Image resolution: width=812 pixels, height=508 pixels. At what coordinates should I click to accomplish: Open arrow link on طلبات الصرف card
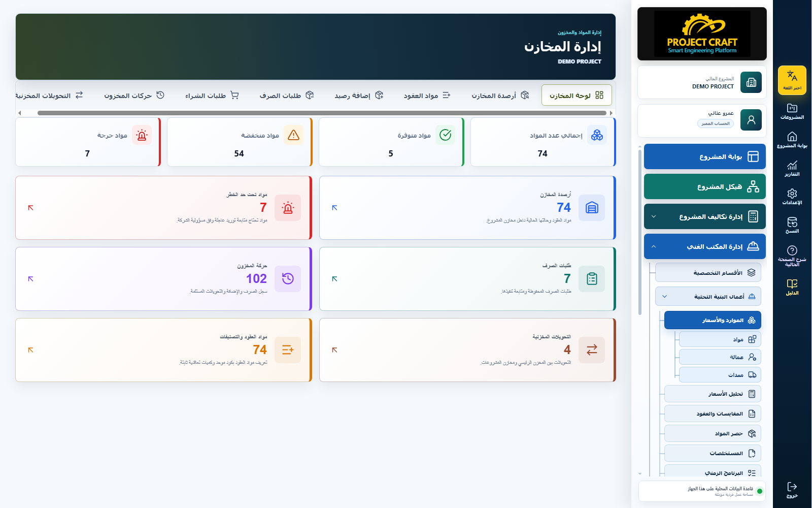[334, 279]
